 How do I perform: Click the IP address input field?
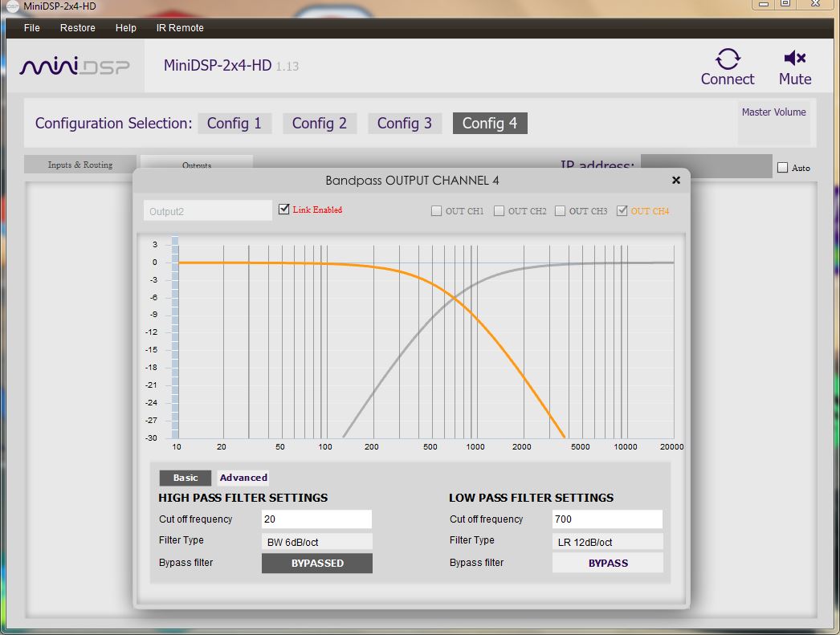[706, 166]
